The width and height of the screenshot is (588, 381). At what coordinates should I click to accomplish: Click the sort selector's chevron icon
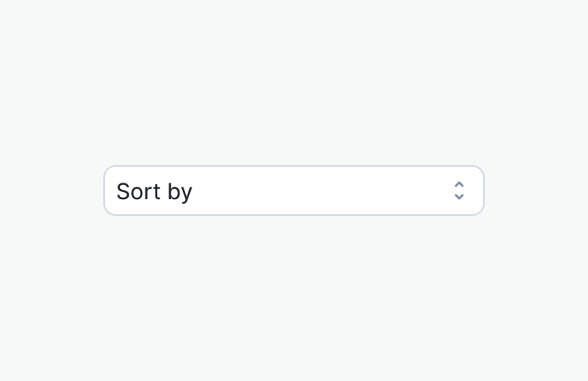[458, 190]
